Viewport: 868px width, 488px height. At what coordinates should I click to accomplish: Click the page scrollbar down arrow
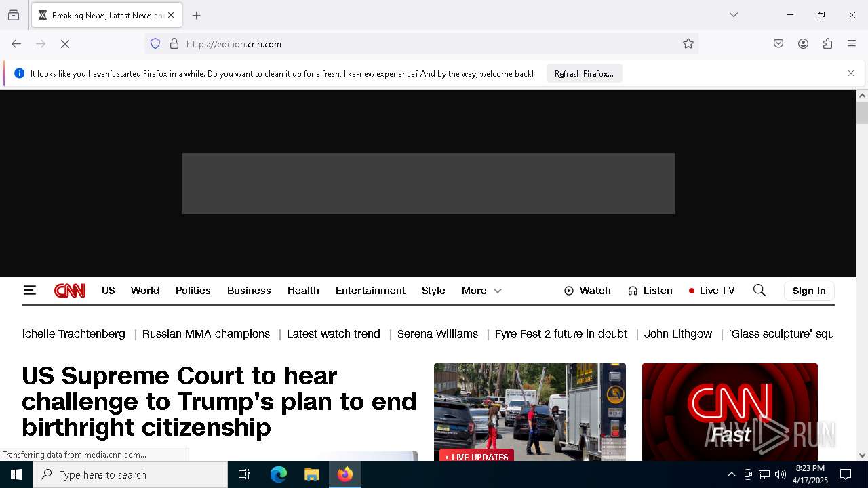coord(862,455)
